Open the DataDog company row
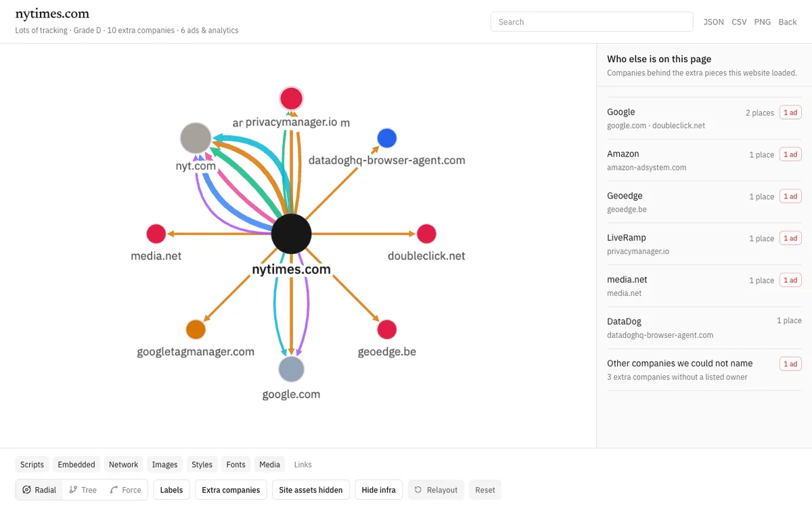 (x=704, y=328)
